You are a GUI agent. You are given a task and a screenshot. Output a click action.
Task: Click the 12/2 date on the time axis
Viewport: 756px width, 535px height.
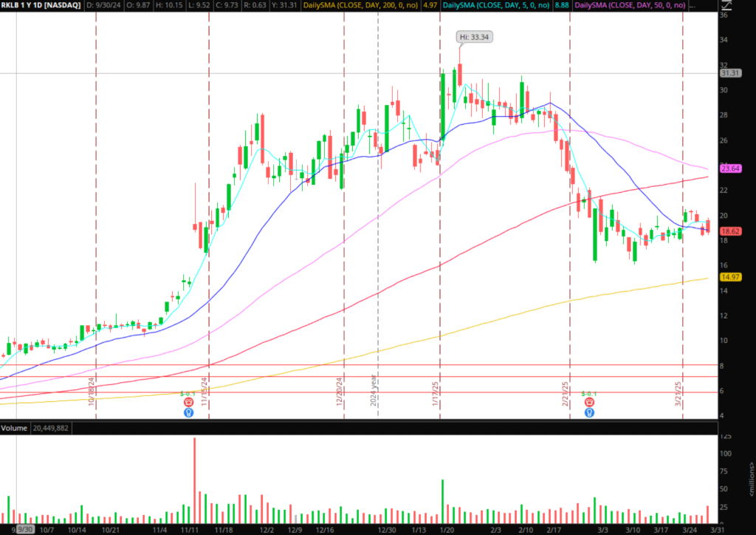click(267, 530)
